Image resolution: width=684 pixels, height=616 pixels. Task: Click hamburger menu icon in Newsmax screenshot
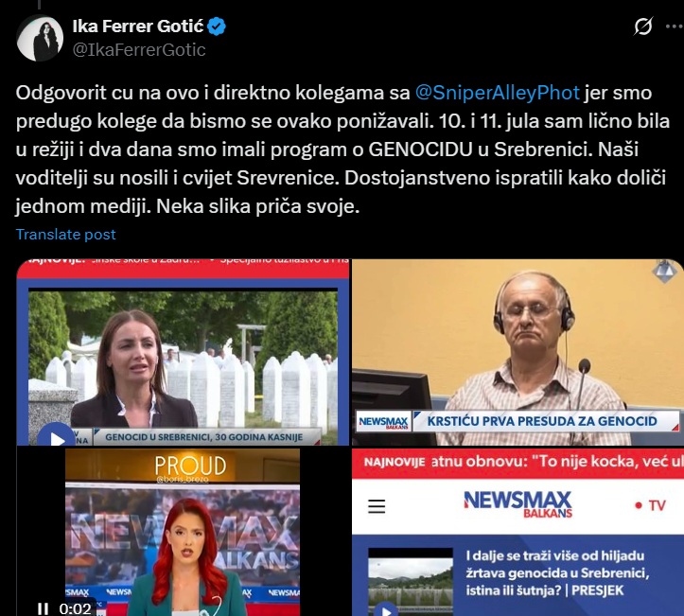coord(377,506)
